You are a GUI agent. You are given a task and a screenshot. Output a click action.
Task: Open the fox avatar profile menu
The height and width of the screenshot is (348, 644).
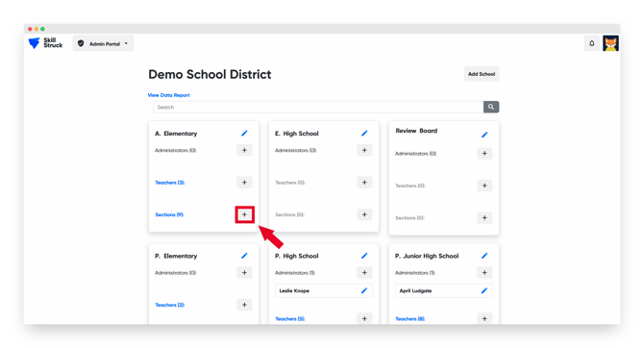610,43
